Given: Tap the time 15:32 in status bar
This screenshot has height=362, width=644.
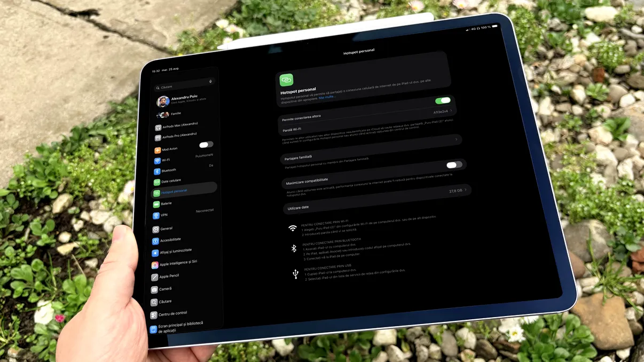Looking at the screenshot, I should pyautogui.click(x=156, y=71).
